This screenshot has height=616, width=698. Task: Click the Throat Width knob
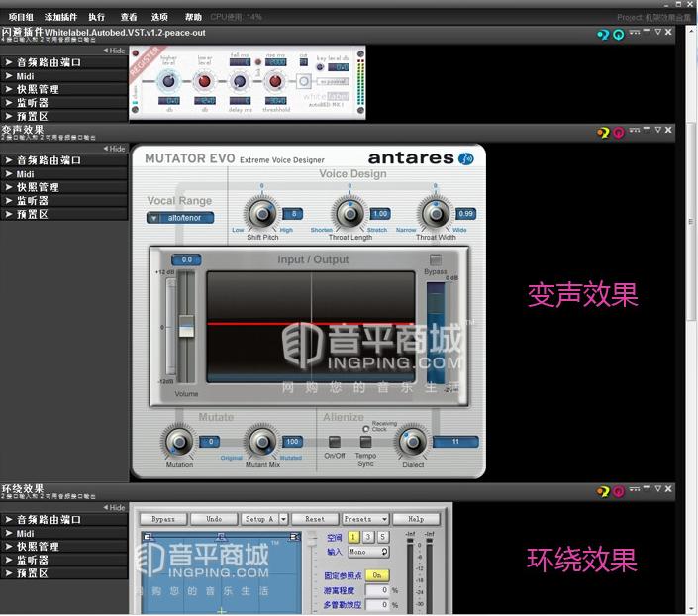pos(436,213)
